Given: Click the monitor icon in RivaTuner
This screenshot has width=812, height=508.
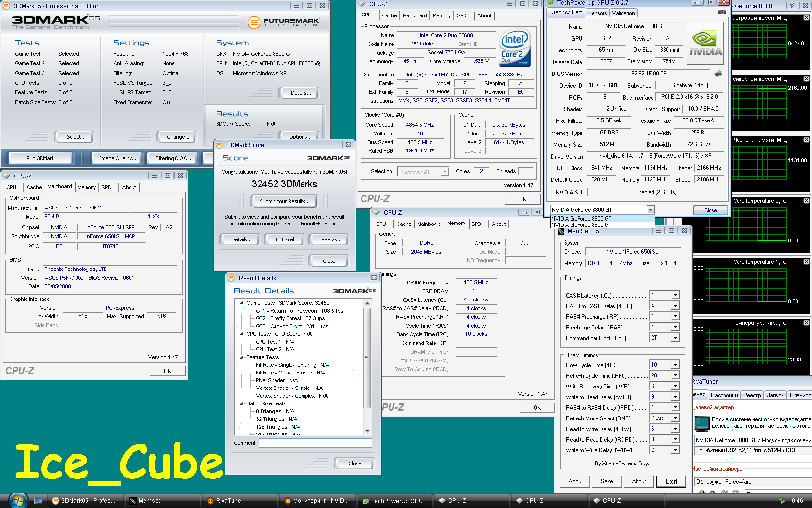Looking at the screenshot, I should click(701, 423).
